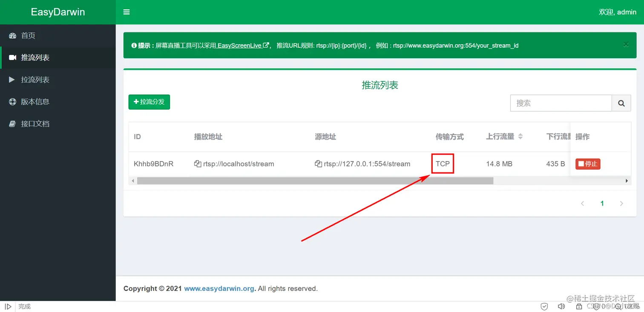The width and height of the screenshot is (644, 312).
Task: Click the scrollbar right arrow
Action: point(627,181)
